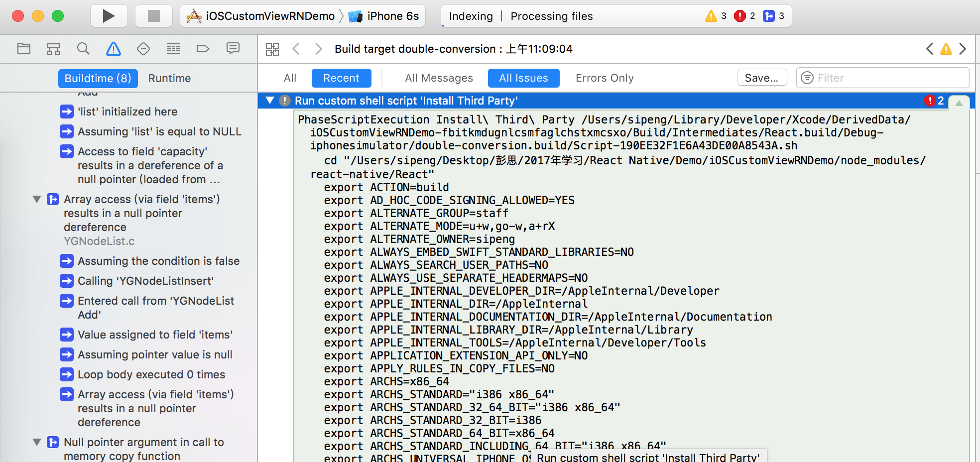The height and width of the screenshot is (462, 980).
Task: Choose iPhone 6s destination
Action: 384,16
